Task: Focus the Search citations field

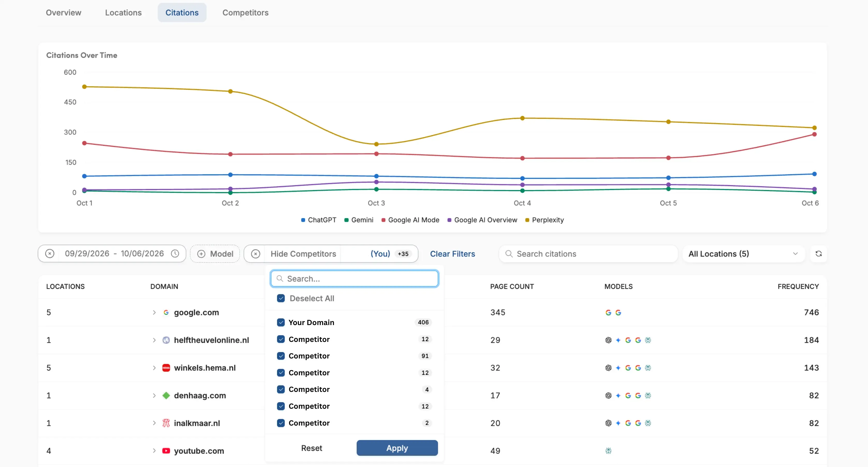Action: pyautogui.click(x=588, y=254)
